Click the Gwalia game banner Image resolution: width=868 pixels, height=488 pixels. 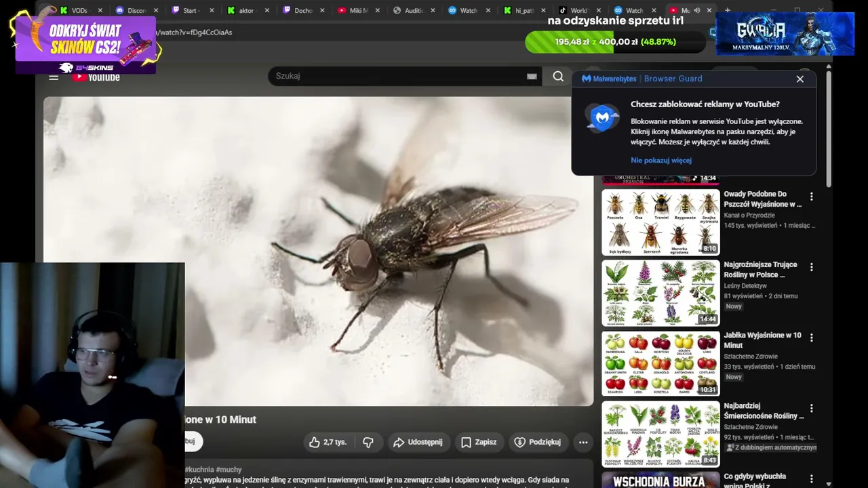click(x=785, y=33)
